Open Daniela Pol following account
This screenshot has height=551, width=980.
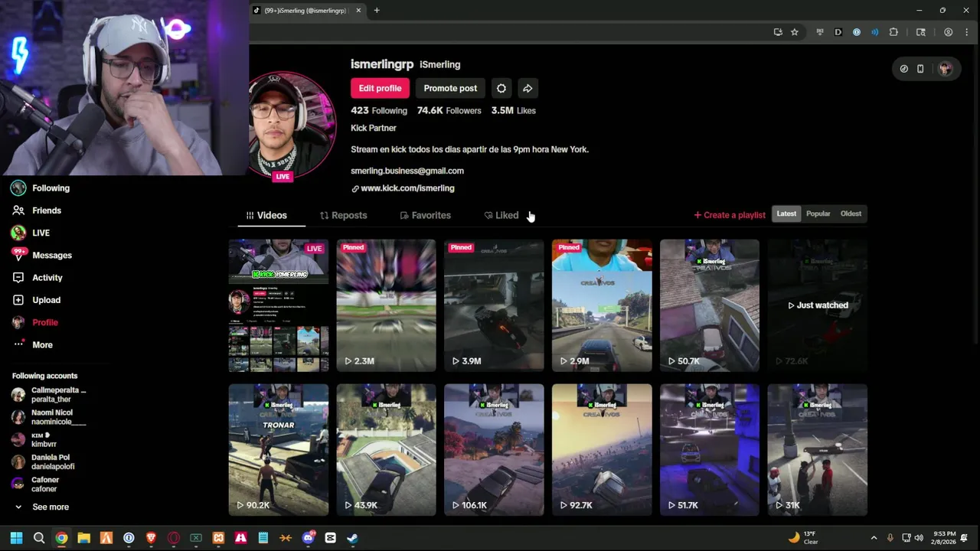point(43,462)
